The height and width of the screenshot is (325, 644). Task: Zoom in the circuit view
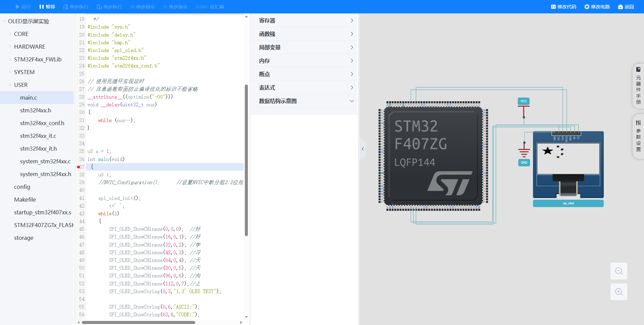[619, 292]
